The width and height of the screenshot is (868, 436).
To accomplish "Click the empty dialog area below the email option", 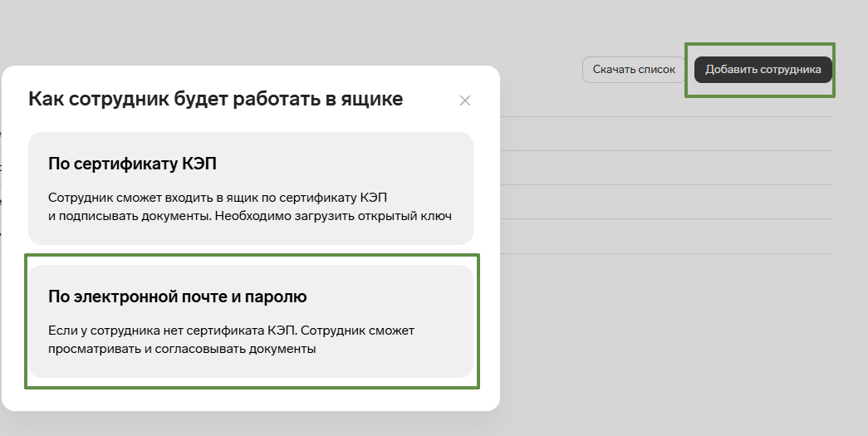I will tap(250, 399).
